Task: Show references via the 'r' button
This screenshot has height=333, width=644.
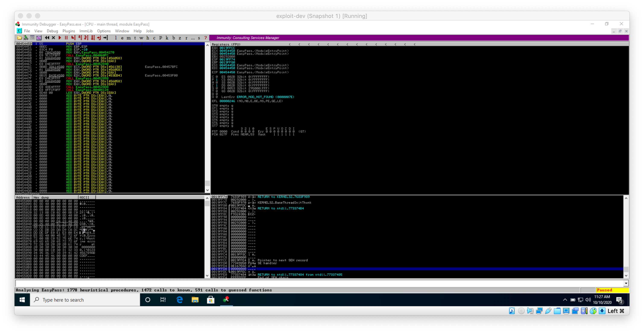Action: (x=186, y=38)
